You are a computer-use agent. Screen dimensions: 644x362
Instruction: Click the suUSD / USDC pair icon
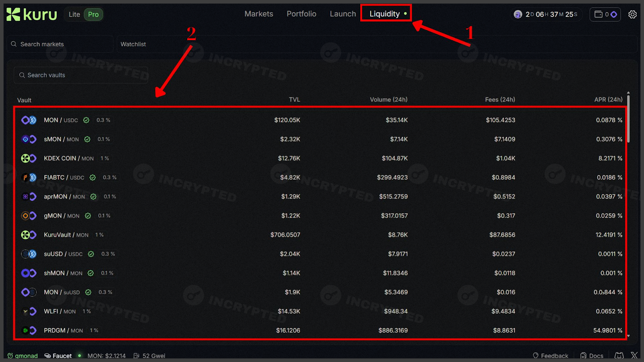(29, 254)
